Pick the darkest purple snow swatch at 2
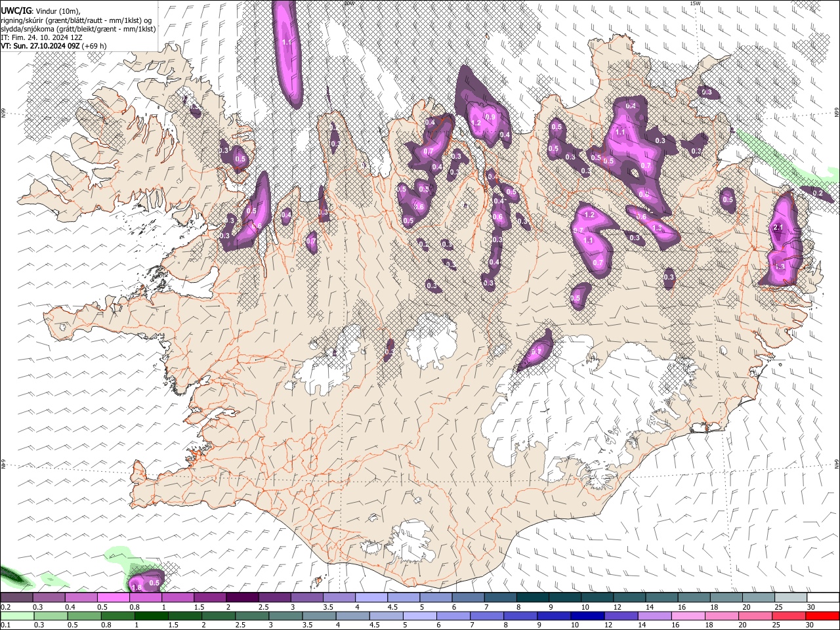The width and height of the screenshot is (840, 630). 242,598
